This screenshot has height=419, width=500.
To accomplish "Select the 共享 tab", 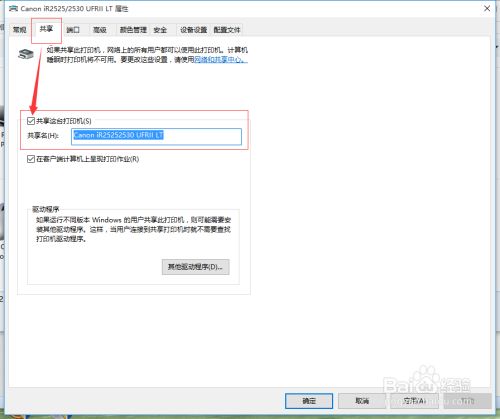I will click(x=46, y=29).
